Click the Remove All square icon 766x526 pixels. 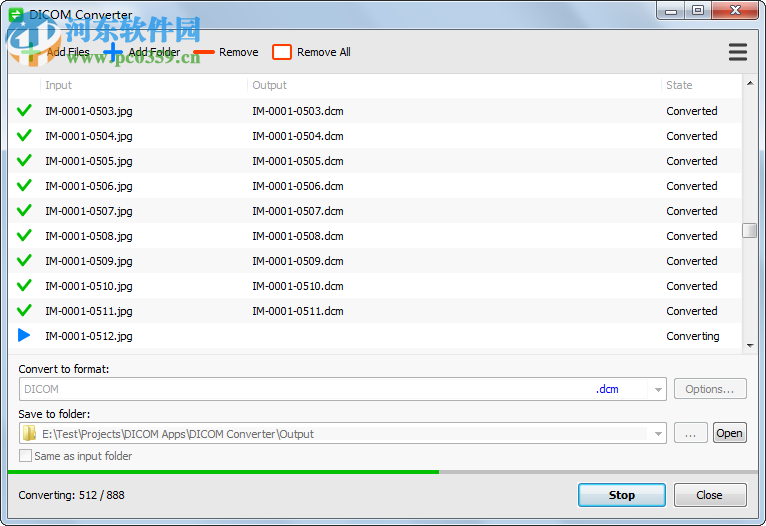282,52
